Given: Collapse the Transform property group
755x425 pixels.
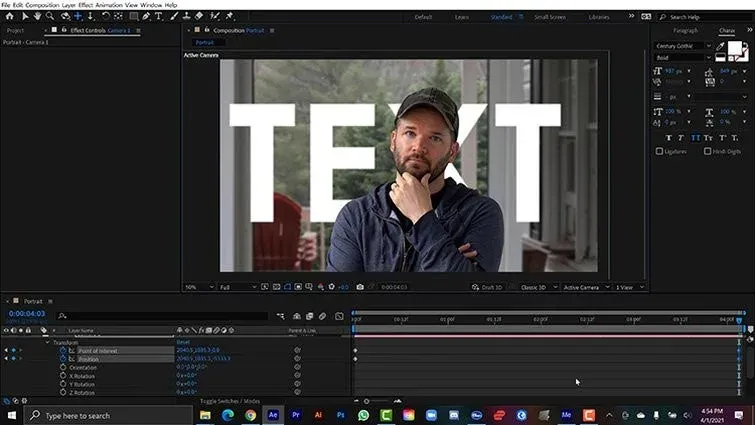Looking at the screenshot, I should (x=47, y=343).
